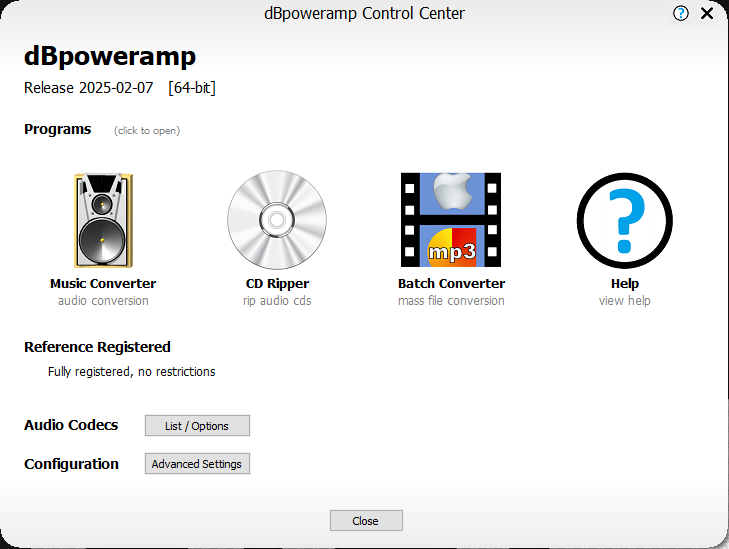Click the 'view help' subtitle
This screenshot has width=729, height=549.
tap(625, 301)
